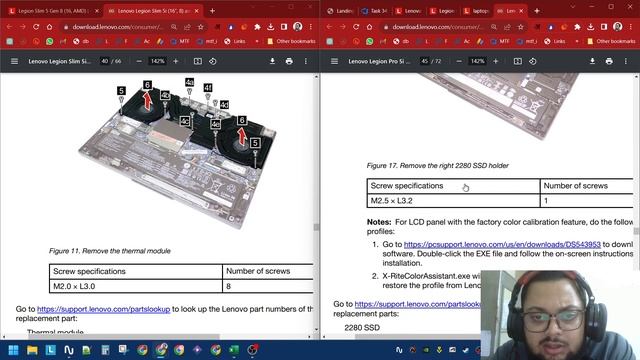Go to home page in left browser window
The height and width of the screenshot is (360, 640).
tap(49, 27)
